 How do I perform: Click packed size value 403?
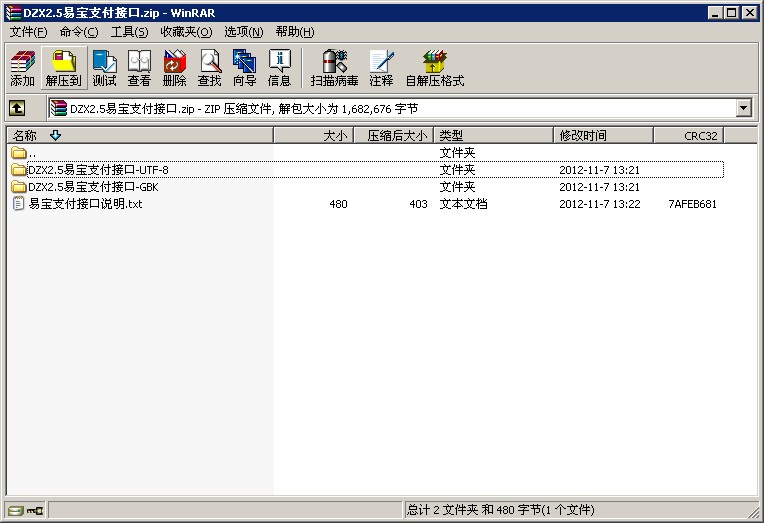pos(418,204)
